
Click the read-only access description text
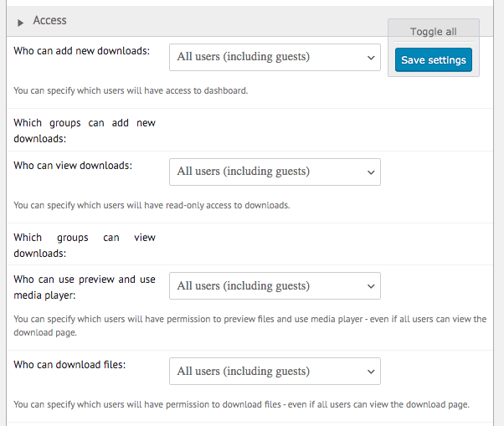point(152,205)
